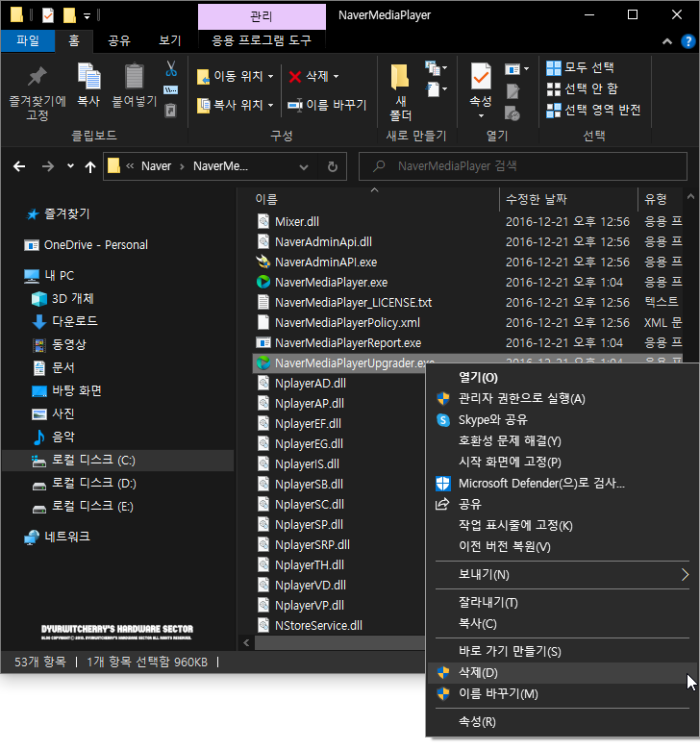Screen dimensions: 700x750
Task: Select NaverAdminAPI.exe file
Action: point(326,262)
